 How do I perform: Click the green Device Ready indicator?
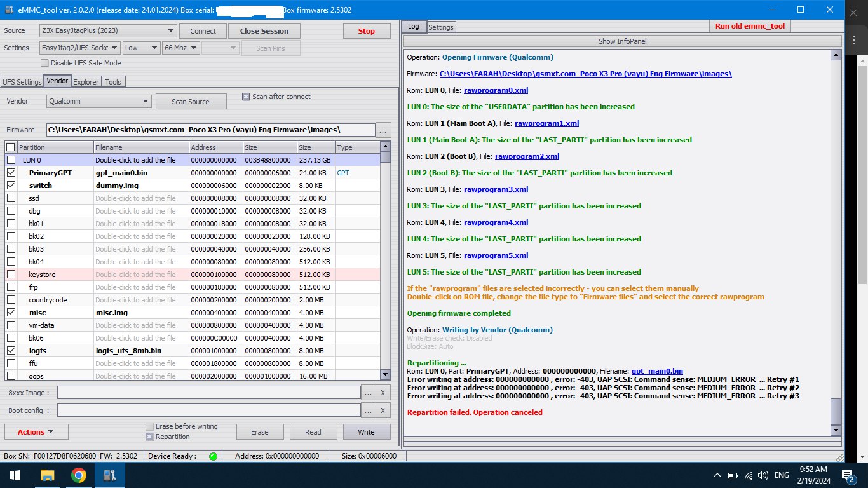213,456
